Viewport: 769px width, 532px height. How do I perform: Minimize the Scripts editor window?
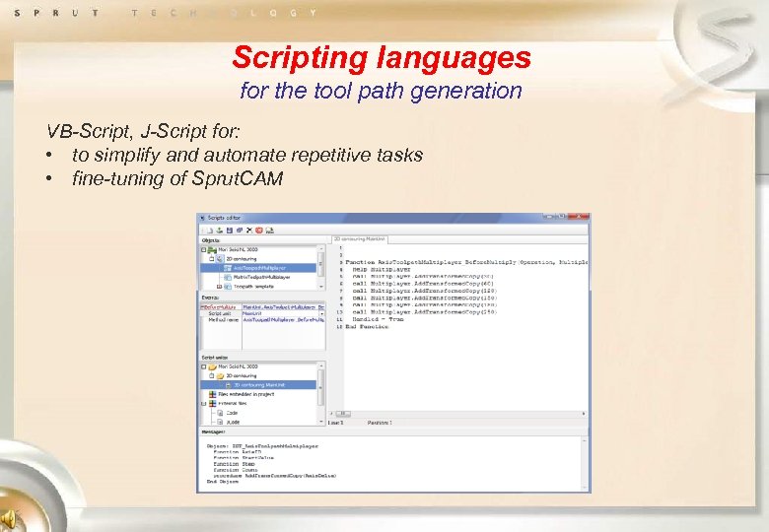[549, 216]
